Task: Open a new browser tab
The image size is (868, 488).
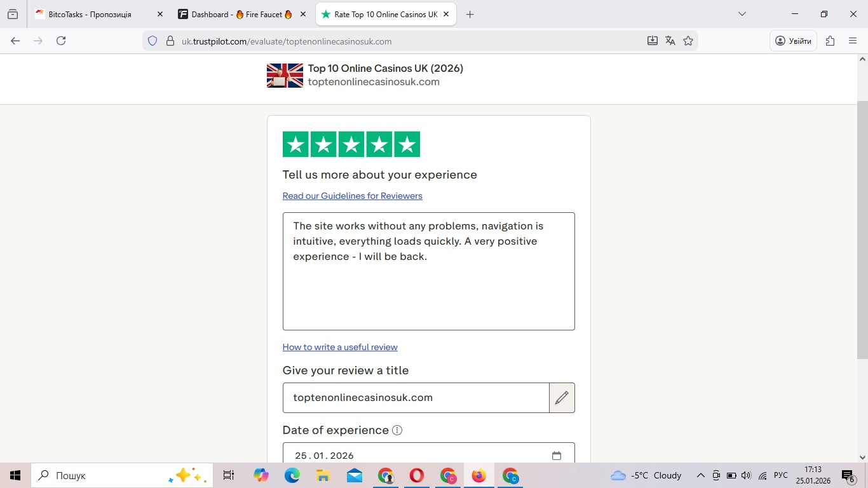Action: [470, 14]
